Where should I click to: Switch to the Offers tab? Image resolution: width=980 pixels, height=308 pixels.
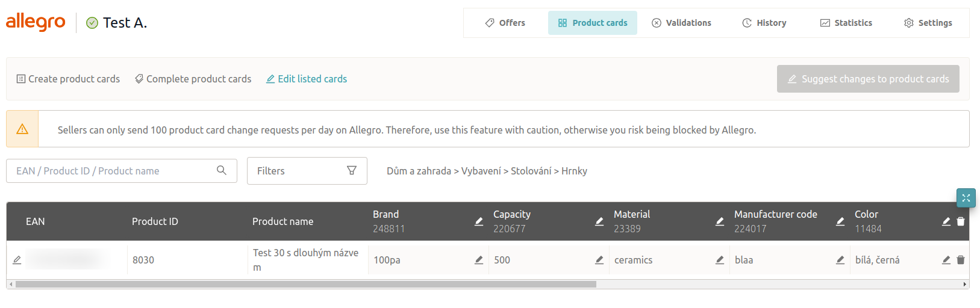[505, 23]
